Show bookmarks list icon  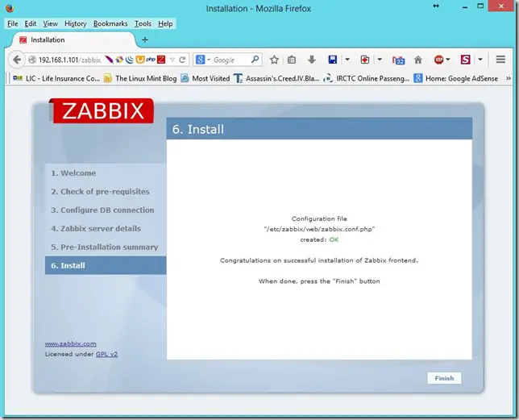(x=292, y=60)
